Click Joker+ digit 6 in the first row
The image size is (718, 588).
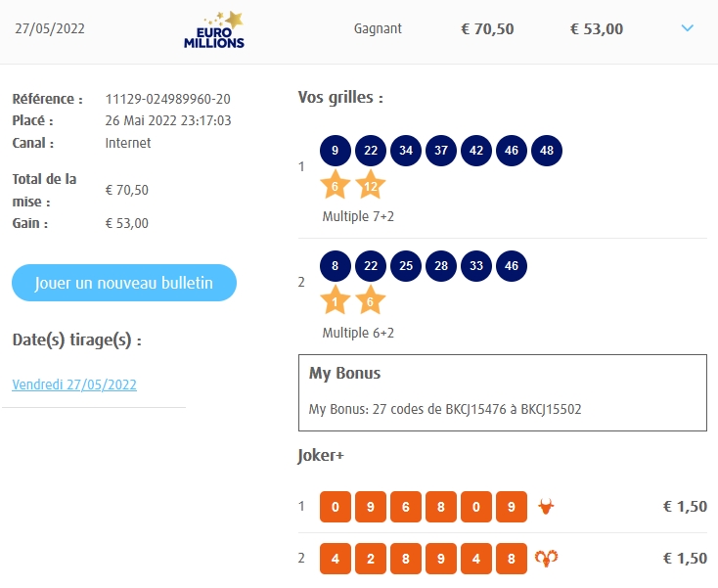[406, 507]
